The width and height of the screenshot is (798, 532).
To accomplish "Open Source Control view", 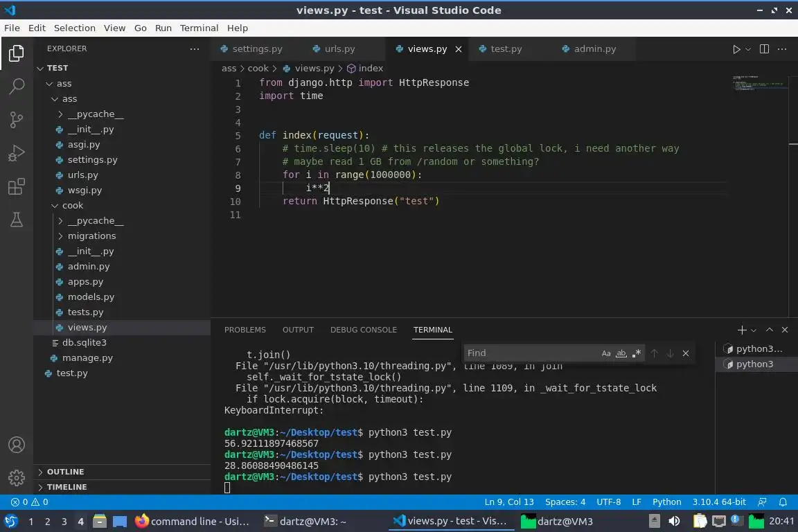I will 17,120.
